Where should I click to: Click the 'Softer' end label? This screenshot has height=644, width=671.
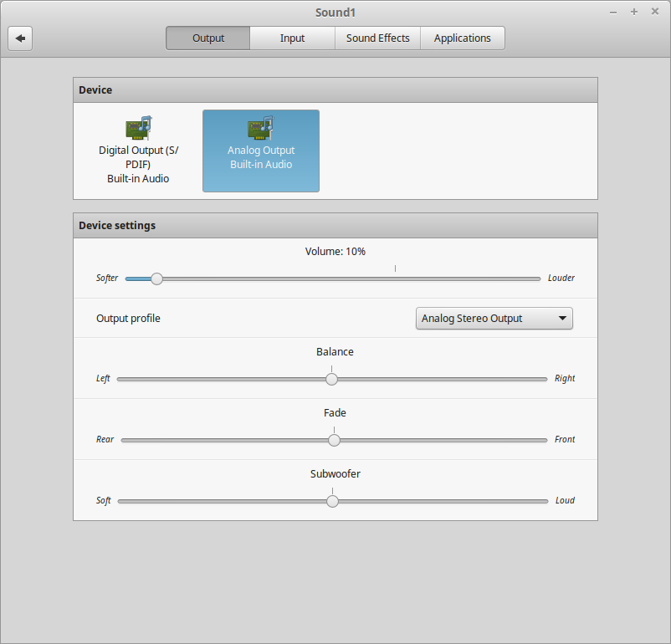click(x=107, y=279)
